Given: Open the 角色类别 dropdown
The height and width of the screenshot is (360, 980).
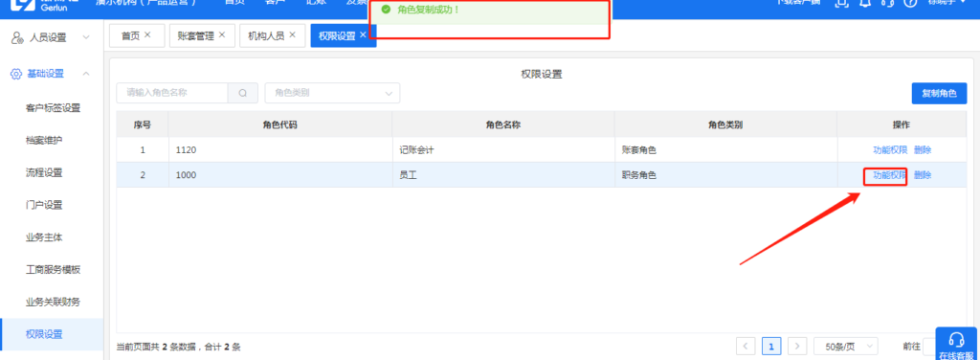Looking at the screenshot, I should point(332,93).
